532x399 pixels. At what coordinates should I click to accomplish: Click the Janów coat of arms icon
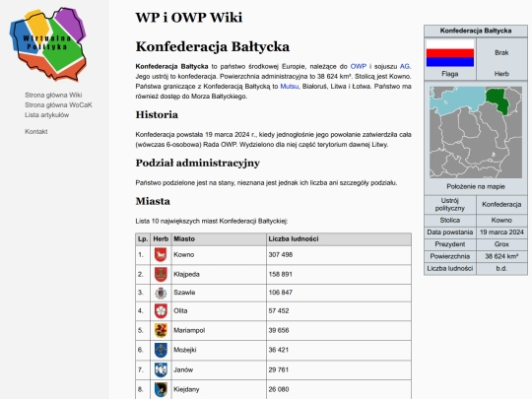coord(161,369)
